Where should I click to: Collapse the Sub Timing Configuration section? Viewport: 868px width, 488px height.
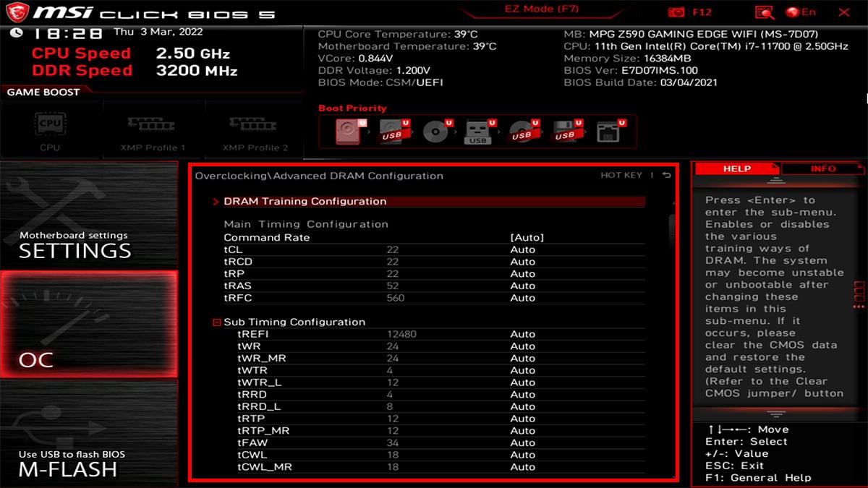217,322
